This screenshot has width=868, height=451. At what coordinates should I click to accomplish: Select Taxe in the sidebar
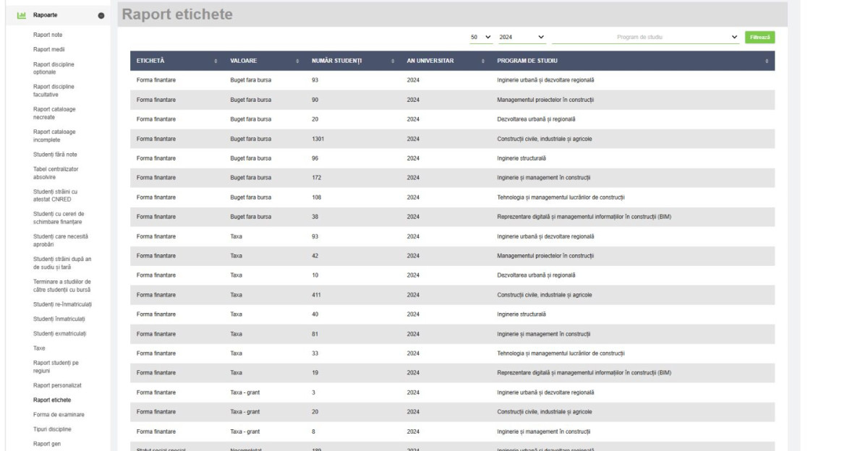pos(39,348)
